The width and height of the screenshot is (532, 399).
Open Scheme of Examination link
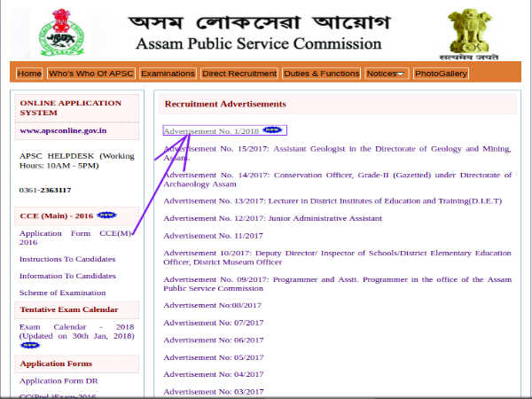[62, 293]
